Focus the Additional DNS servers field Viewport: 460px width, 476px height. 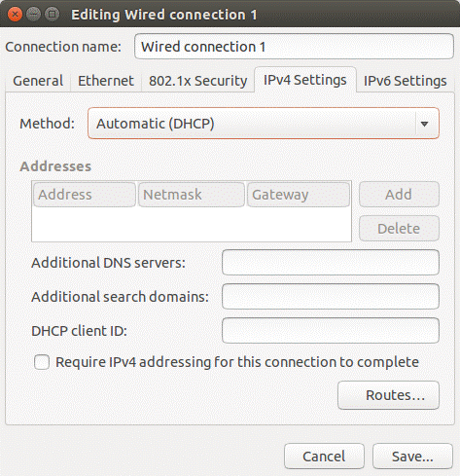[x=331, y=263]
